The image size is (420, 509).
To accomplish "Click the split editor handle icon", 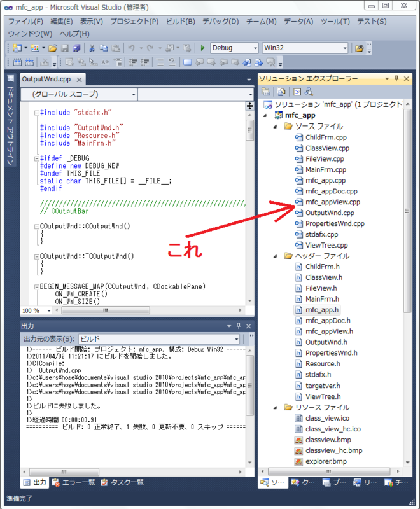I will coord(249,106).
